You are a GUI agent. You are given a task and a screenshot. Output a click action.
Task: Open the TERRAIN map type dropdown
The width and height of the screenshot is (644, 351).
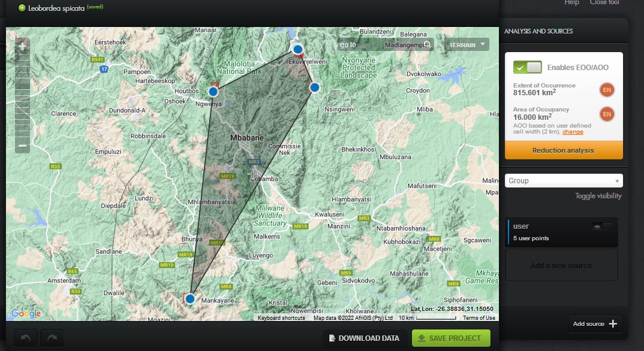(467, 45)
